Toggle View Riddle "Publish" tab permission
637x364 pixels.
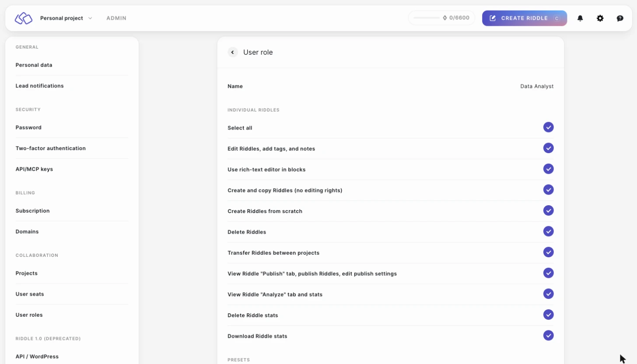point(549,273)
